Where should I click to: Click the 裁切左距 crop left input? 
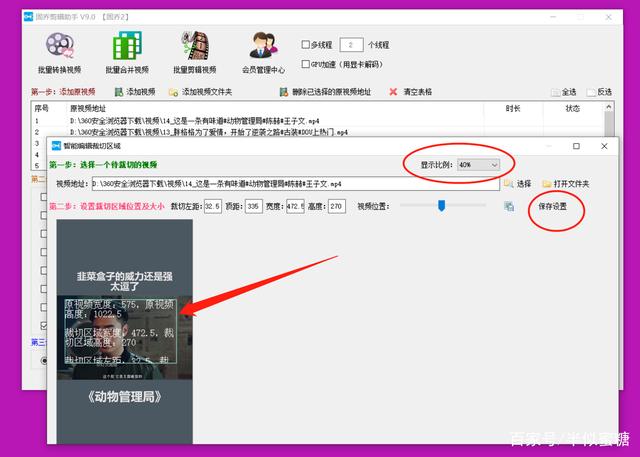pyautogui.click(x=213, y=206)
